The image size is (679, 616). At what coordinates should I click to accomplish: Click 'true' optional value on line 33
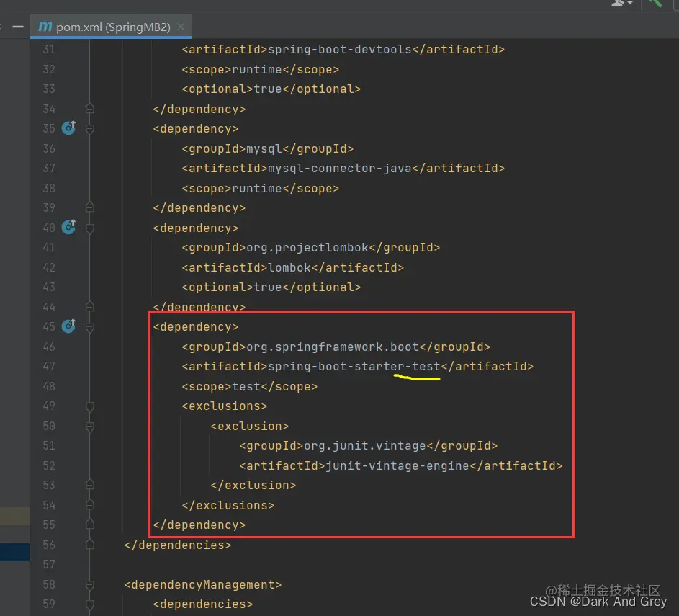[x=268, y=89]
